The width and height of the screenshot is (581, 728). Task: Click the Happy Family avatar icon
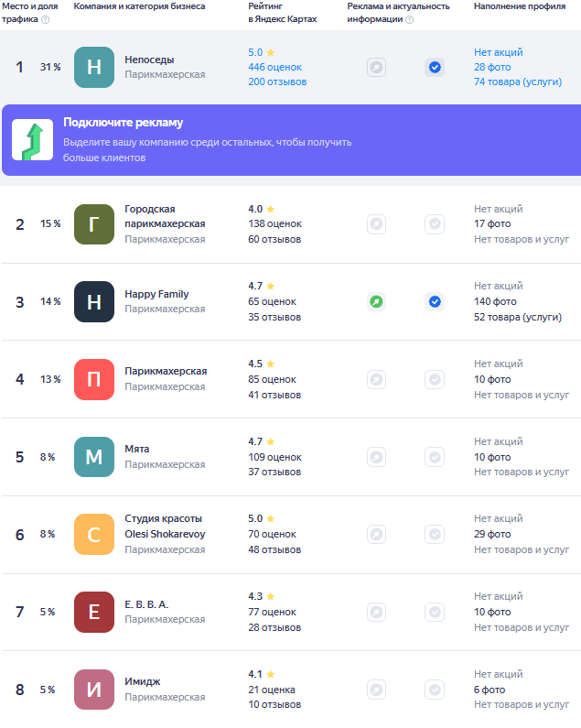(94, 302)
